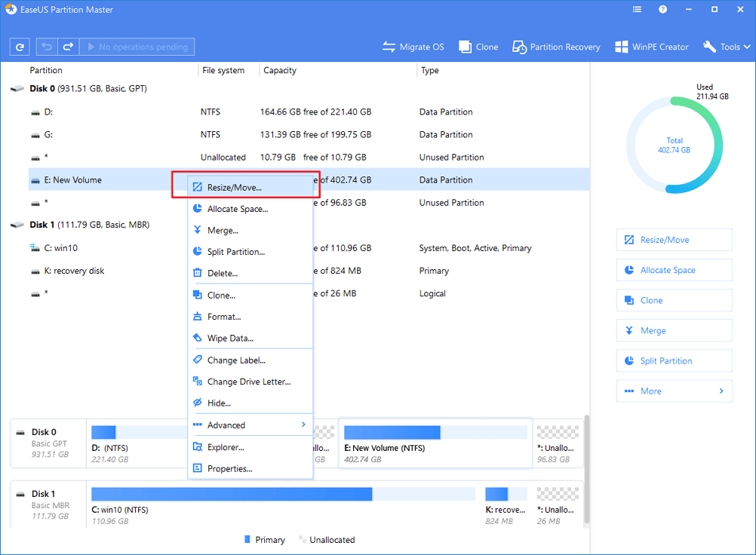Open the hamburger menu in title bar
756x555 pixels.
pyautogui.click(x=637, y=9)
